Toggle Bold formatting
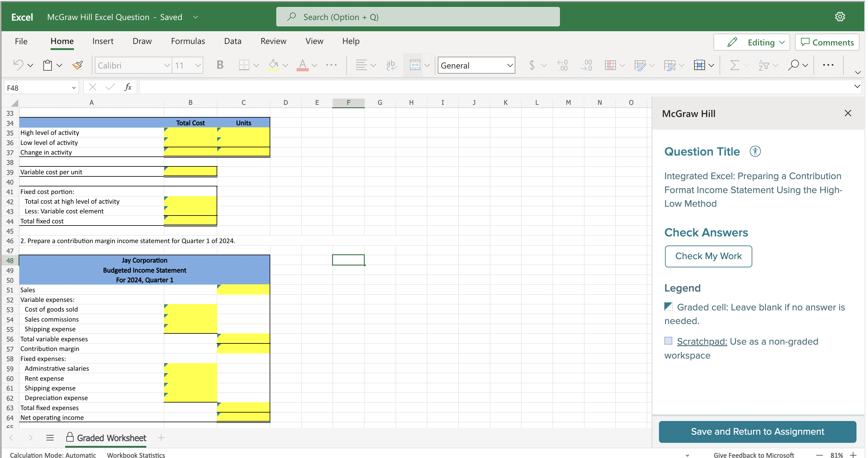The height and width of the screenshot is (458, 868). pos(220,65)
